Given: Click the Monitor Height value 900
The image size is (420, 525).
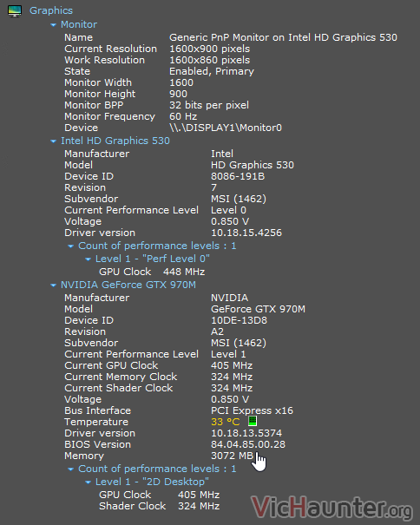Looking at the screenshot, I should point(178,94).
